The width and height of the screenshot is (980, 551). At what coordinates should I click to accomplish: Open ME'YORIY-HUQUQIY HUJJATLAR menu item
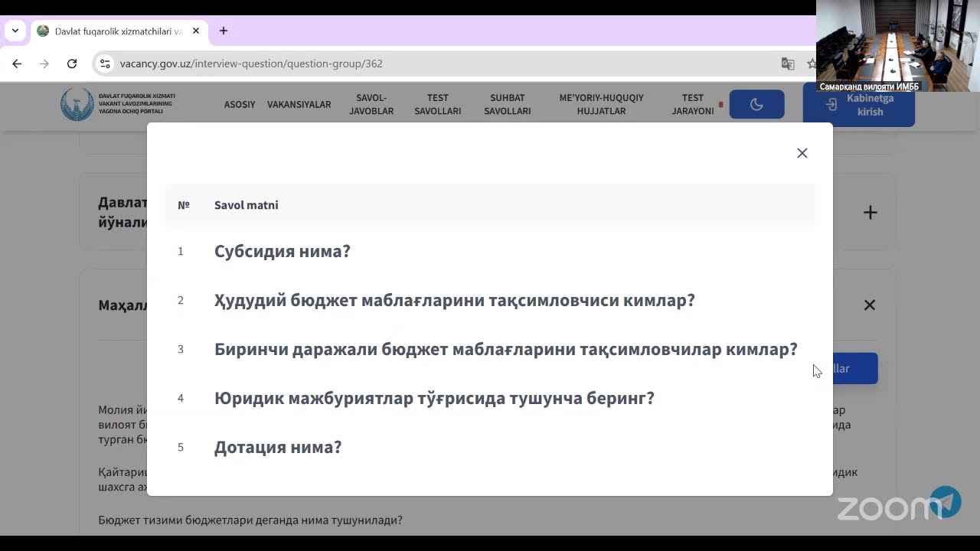602,105
